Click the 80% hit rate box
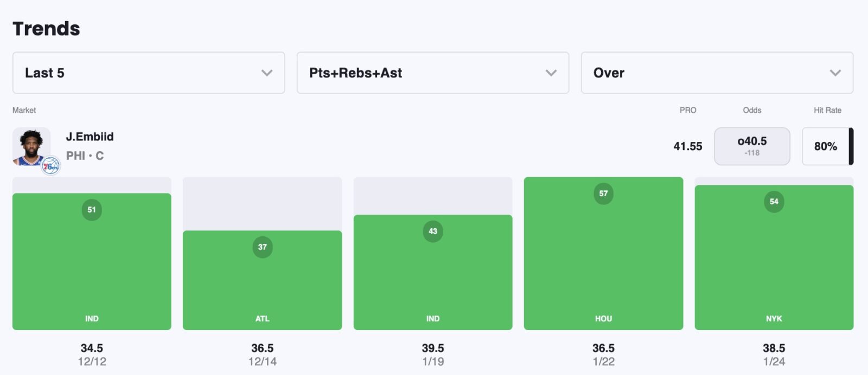868x375 pixels. coord(825,146)
